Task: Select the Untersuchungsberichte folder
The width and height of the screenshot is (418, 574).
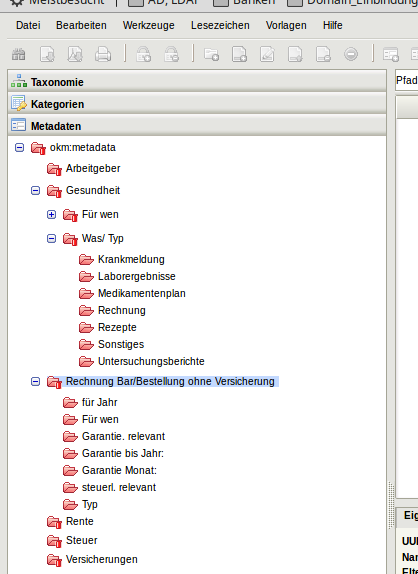Action: pyautogui.click(x=151, y=361)
